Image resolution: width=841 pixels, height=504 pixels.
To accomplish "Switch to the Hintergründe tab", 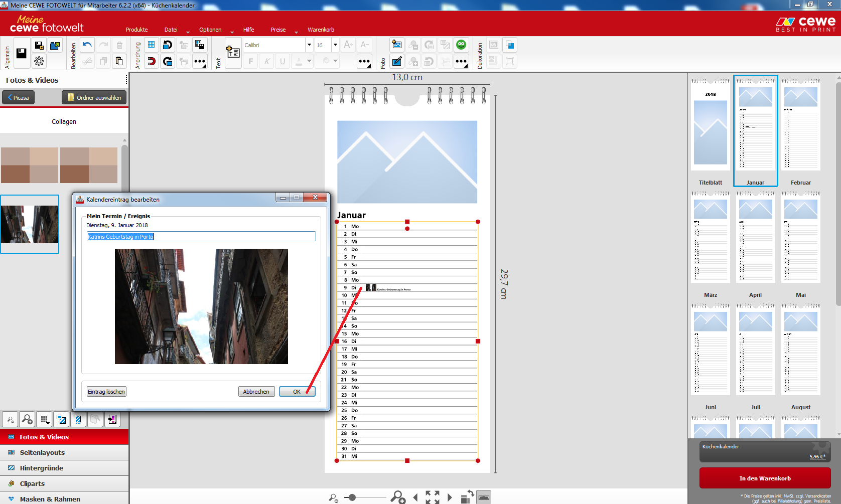I will 42,468.
